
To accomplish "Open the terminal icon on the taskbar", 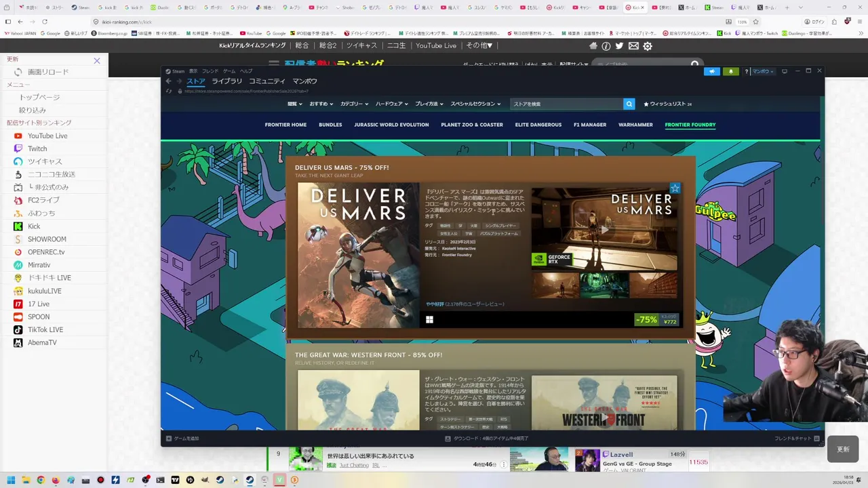I will click(x=160, y=480).
